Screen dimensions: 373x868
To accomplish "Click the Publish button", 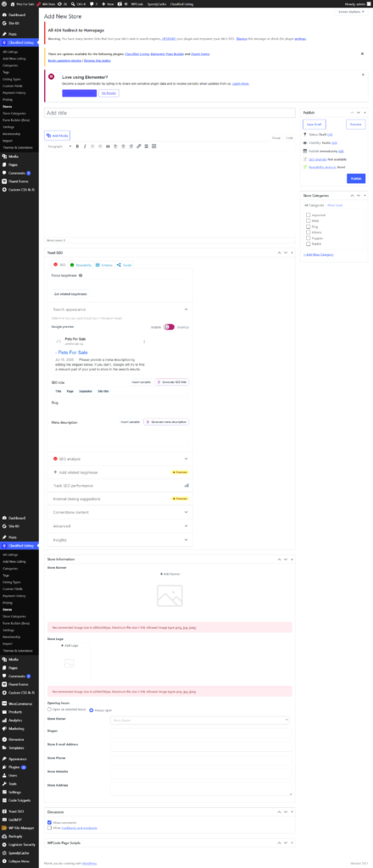I will coord(356,178).
